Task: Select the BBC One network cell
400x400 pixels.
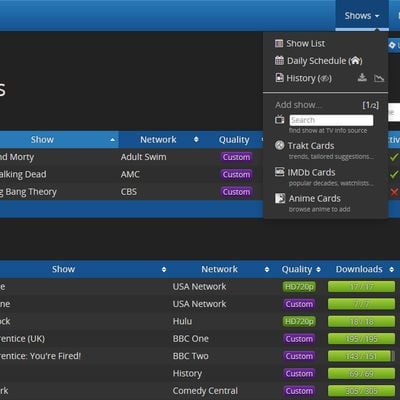Action: [191, 339]
